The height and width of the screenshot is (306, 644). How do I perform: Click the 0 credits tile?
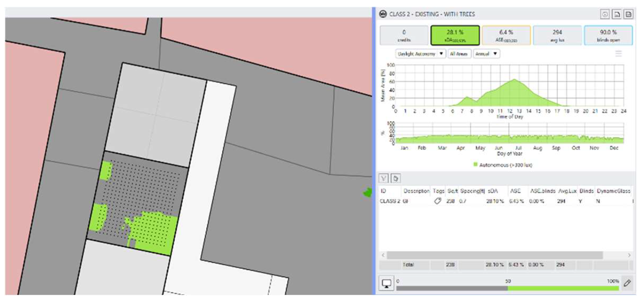coord(404,35)
